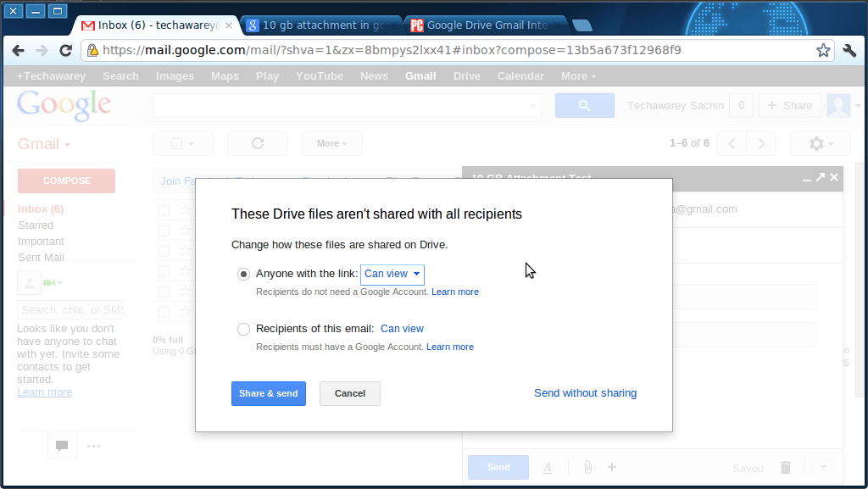Click the profile avatar picture
The image size is (868, 489).
click(x=838, y=105)
